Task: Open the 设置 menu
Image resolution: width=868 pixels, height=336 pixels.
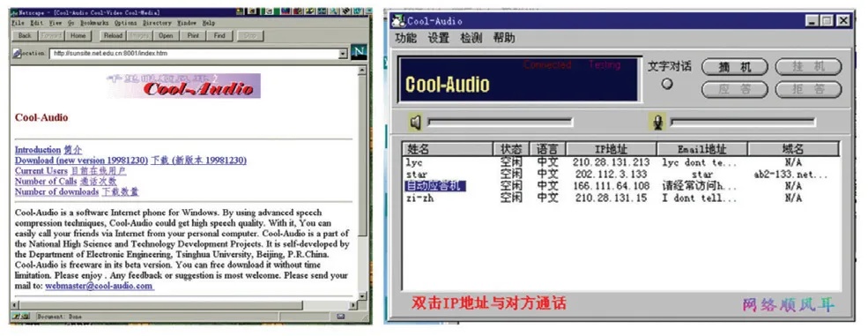Action: [x=439, y=38]
